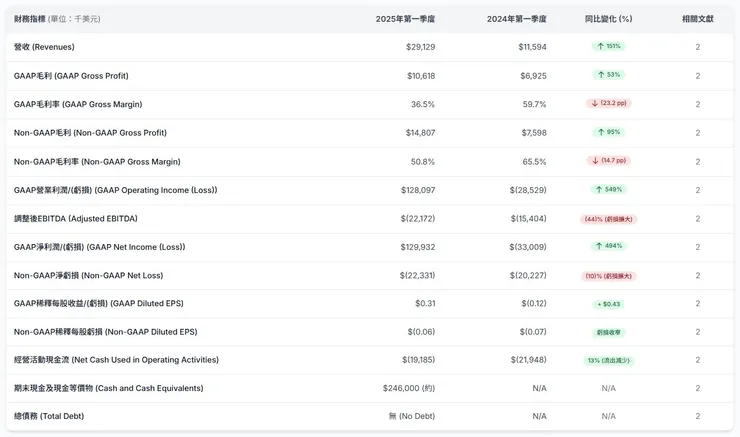Open reference 2 in the Total Debt row

pos(698,416)
